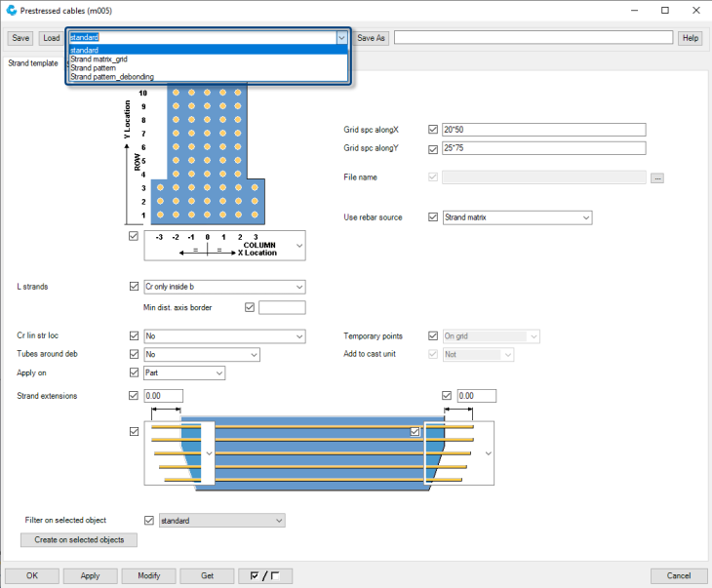Viewport: 712px width, 588px height.
Task: Open the Use rebar source dropdown
Action: point(585,217)
